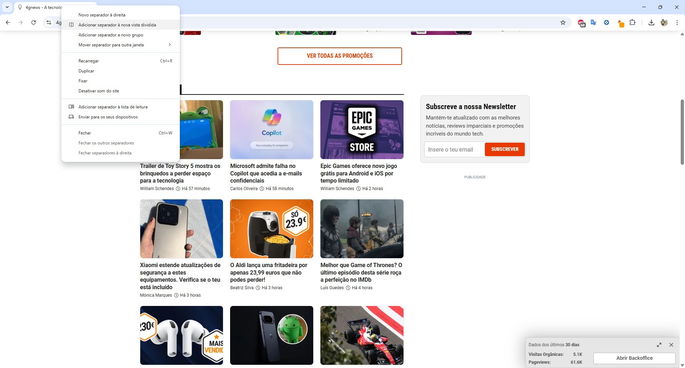The width and height of the screenshot is (685, 368).
Task: Open the Chrome profile avatar
Action: 664,23
